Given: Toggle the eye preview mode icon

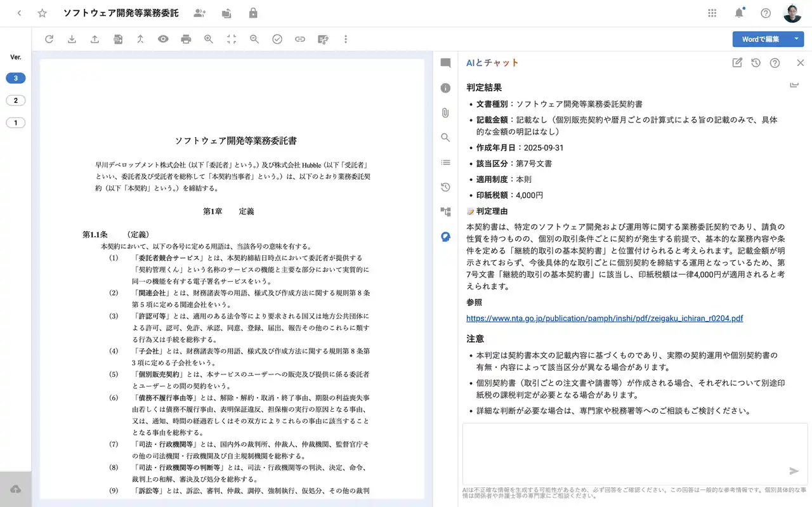Looking at the screenshot, I should click(x=163, y=39).
